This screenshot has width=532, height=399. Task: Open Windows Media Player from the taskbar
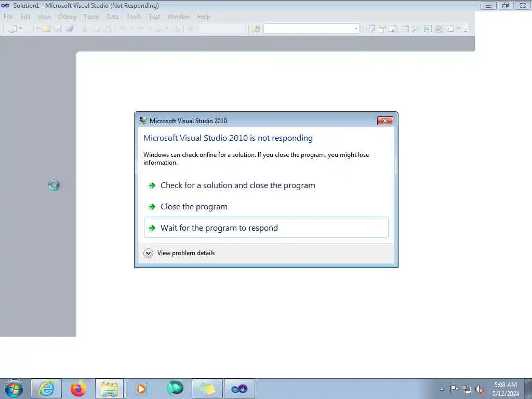point(141,389)
